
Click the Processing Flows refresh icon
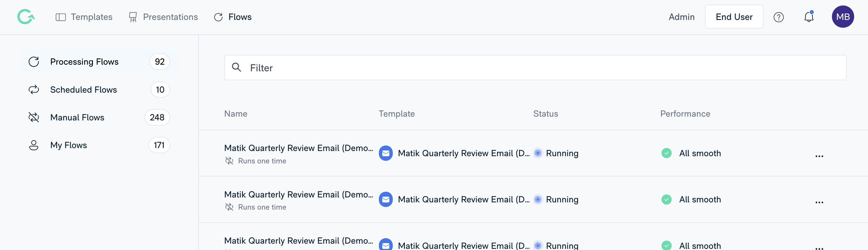point(34,62)
